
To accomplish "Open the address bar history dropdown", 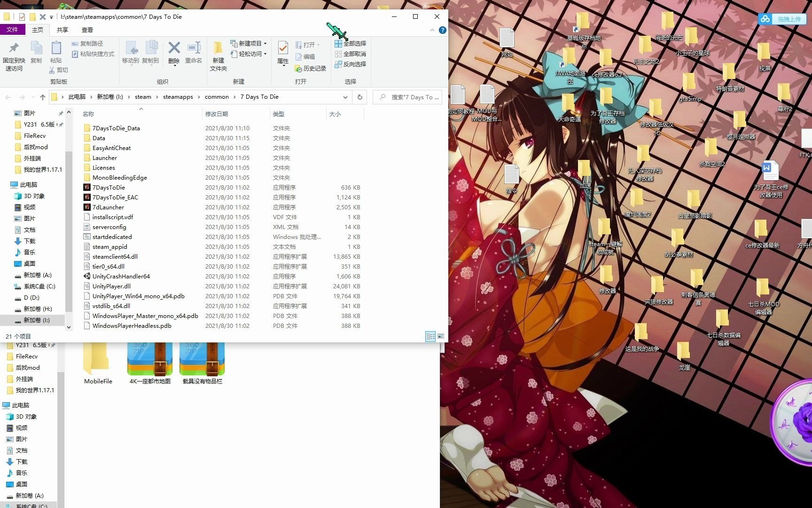I will click(345, 97).
